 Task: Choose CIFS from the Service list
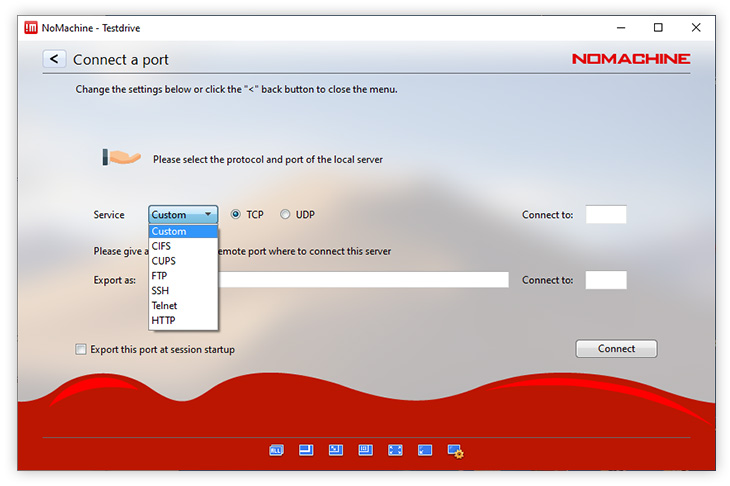click(161, 246)
